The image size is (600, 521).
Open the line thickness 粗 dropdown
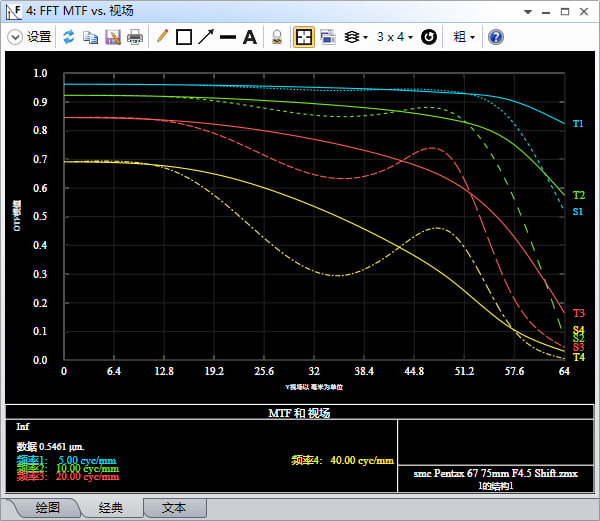click(x=464, y=37)
